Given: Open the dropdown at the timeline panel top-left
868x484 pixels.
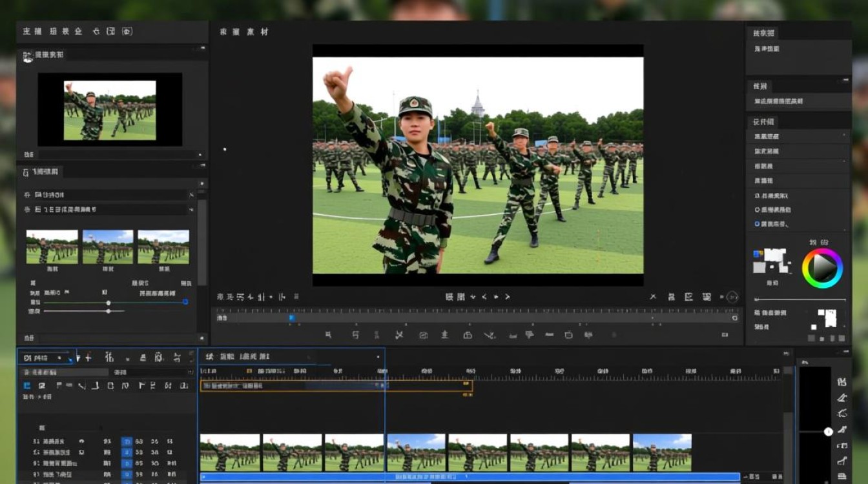Looking at the screenshot, I should click(46, 358).
